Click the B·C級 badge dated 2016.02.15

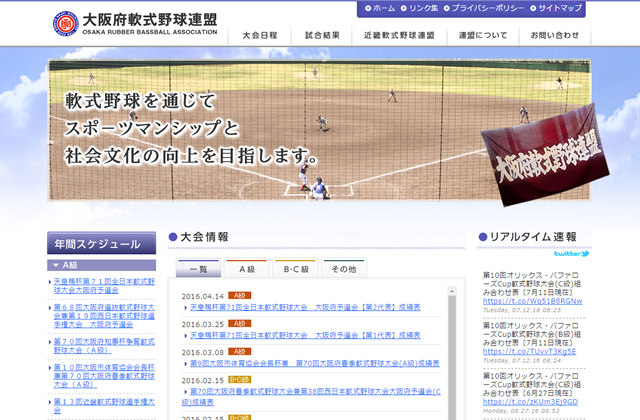point(239,380)
